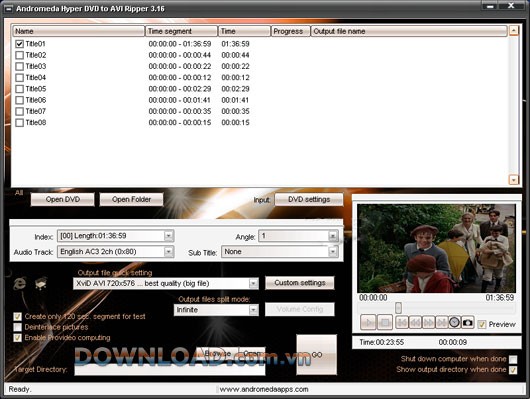Click the Stop button in preview controls
The width and height of the screenshot is (530, 399).
pyautogui.click(x=385, y=322)
